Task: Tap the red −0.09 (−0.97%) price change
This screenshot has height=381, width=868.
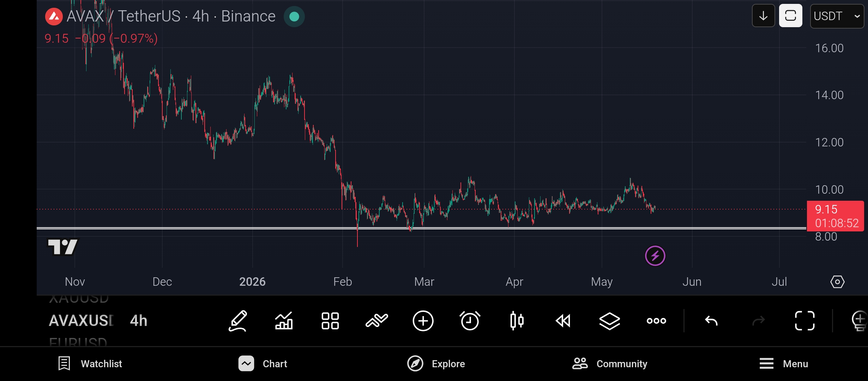Action: click(116, 38)
